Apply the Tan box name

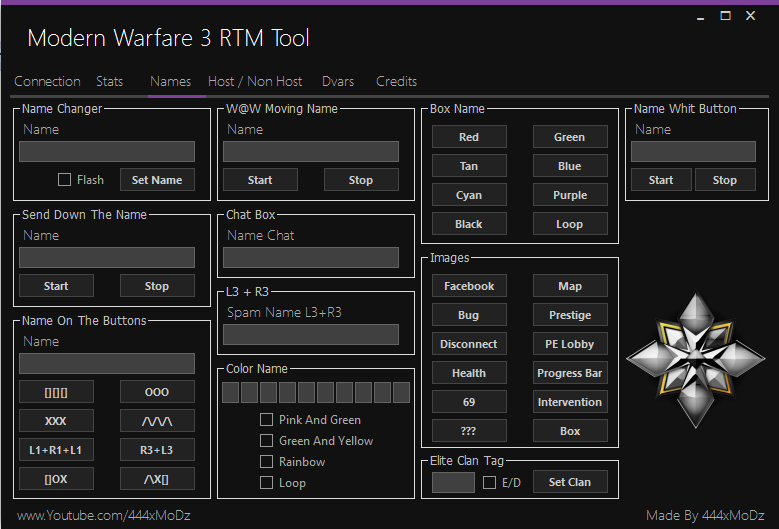pos(469,166)
